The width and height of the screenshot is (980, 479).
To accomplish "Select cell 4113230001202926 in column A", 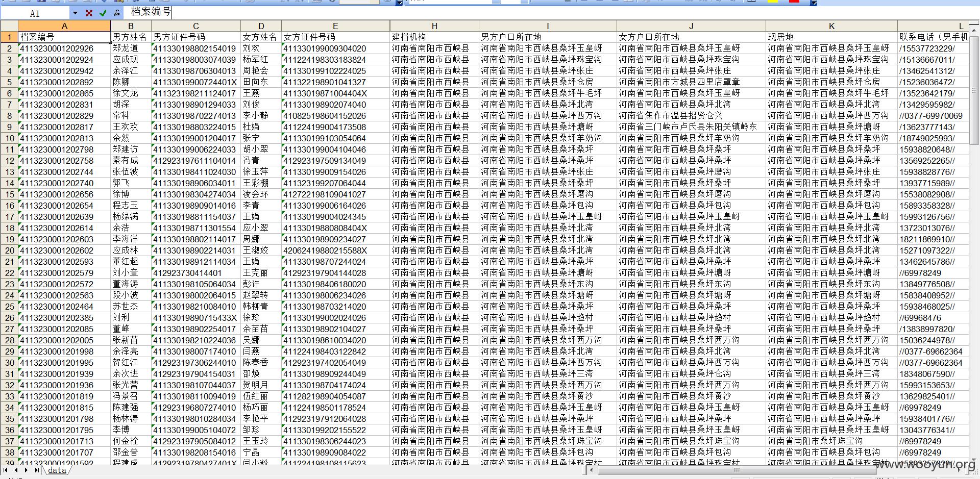I will click(x=64, y=48).
